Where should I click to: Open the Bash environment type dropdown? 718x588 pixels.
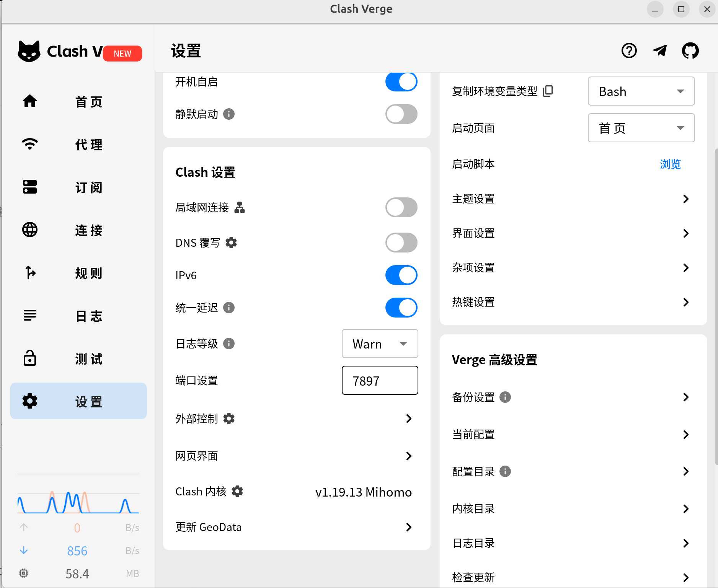[641, 91]
